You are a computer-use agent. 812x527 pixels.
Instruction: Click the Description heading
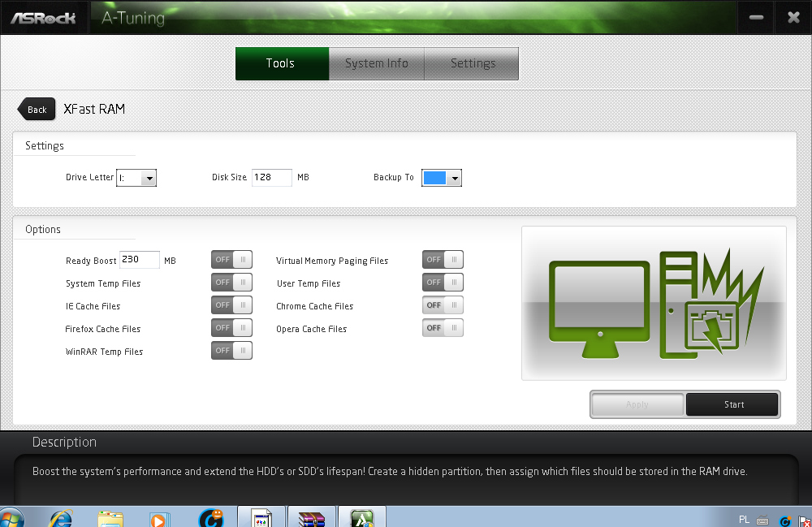(x=64, y=442)
